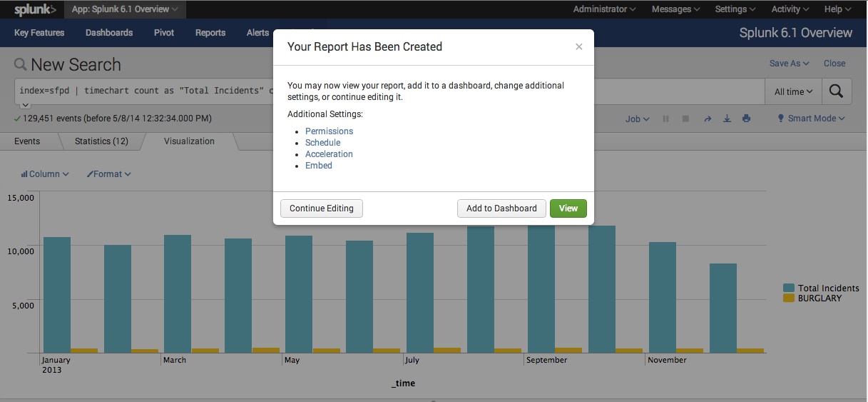Open the Format dropdown
This screenshot has height=402, width=868.
109,174
